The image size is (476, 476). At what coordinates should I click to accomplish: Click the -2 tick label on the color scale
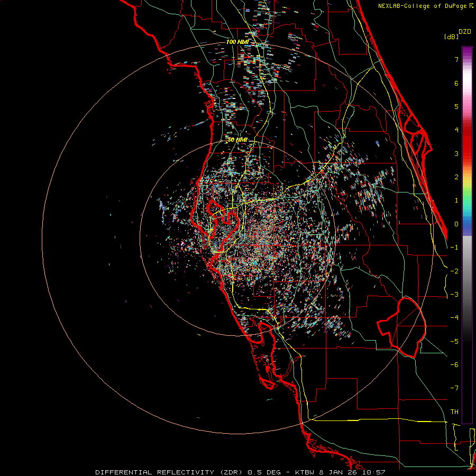454,271
